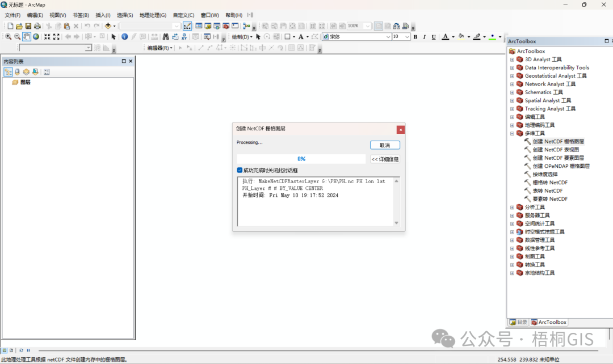Image resolution: width=613 pixels, height=364 pixels.
Task: Switch to the ArcToolbox bottom tab
Action: coord(549,322)
